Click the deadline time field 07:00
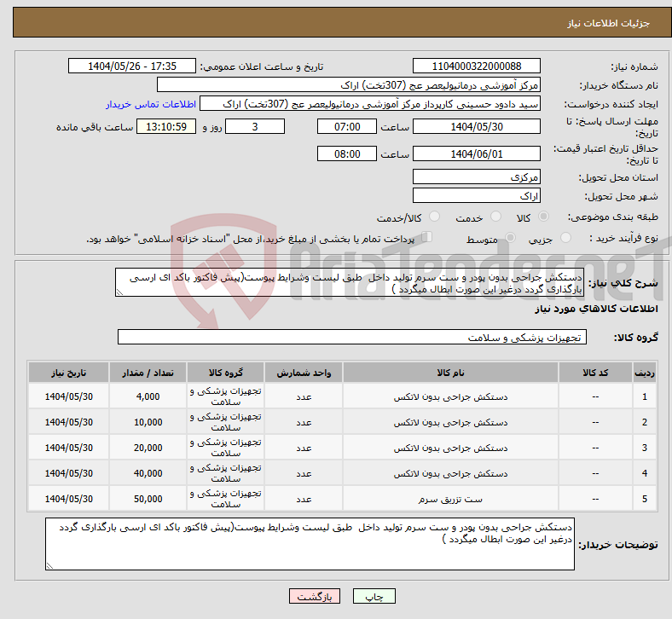This screenshot has height=619, width=672. point(347,127)
